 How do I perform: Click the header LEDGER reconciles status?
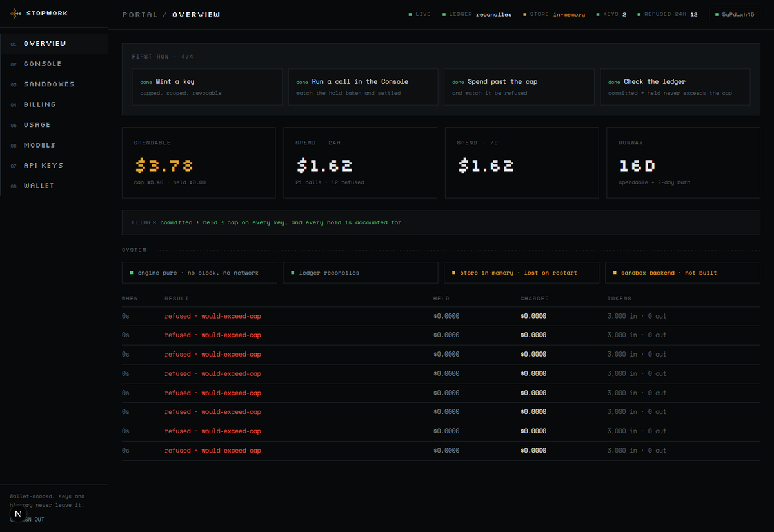(x=477, y=14)
